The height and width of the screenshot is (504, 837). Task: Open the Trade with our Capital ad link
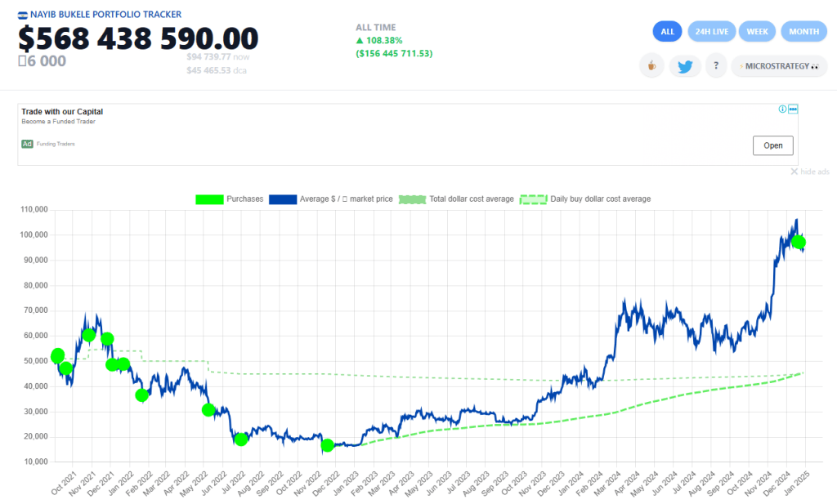(62, 112)
